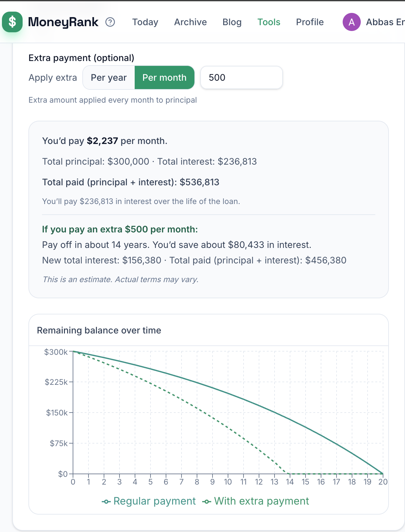Viewport: 405px width, 532px height.
Task: Click the MoneyRank dollar-sign logo icon
Action: click(x=12, y=22)
